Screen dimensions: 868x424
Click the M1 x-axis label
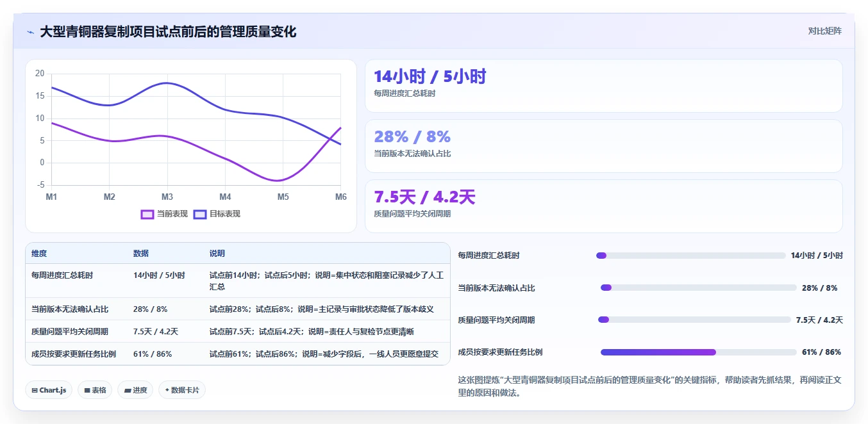coord(51,197)
